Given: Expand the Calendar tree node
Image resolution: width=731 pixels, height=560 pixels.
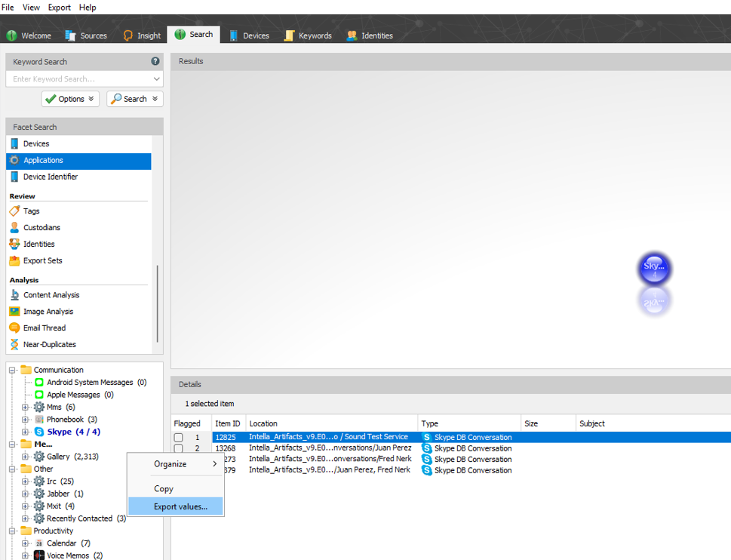Looking at the screenshot, I should tap(26, 543).
